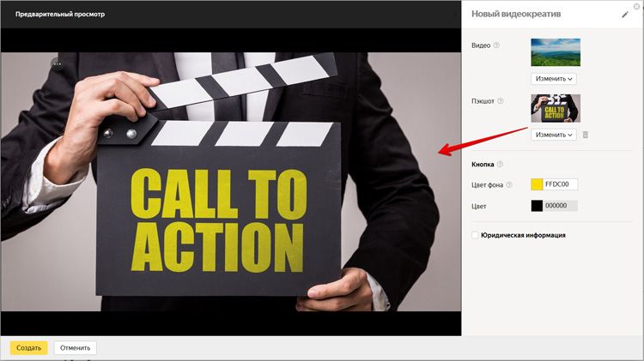This screenshot has width=644, height=361.
Task: Open the Изменить dropdown under video thumbnail
Action: [554, 79]
